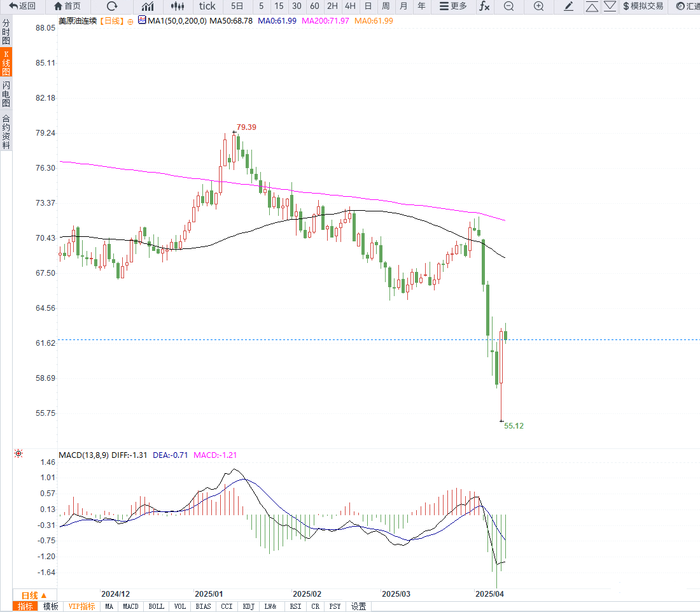The height and width of the screenshot is (612, 700).
Task: Open the bar chart type icon
Action: click(x=148, y=6)
